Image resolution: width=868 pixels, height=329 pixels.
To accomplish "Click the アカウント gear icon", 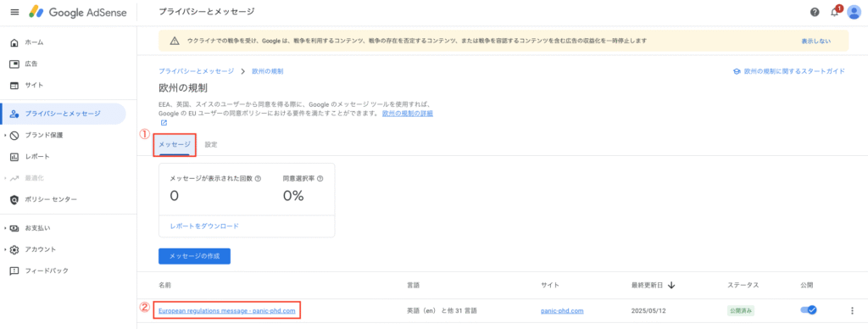I will pos(15,250).
